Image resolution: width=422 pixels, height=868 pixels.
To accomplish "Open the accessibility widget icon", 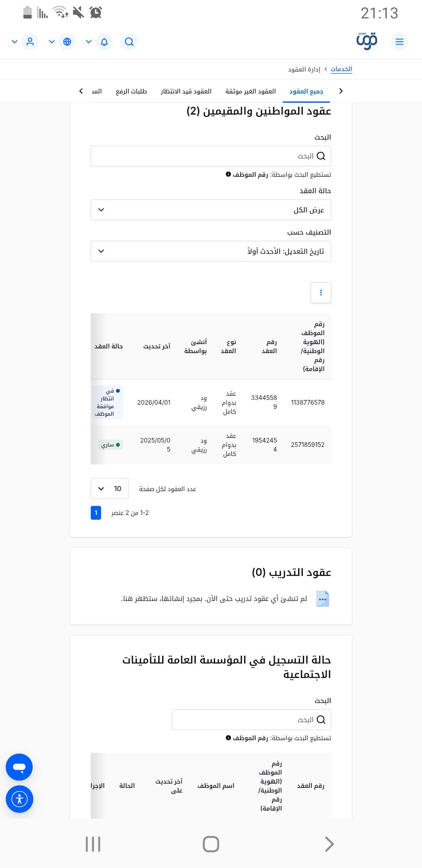I will pos(20,799).
